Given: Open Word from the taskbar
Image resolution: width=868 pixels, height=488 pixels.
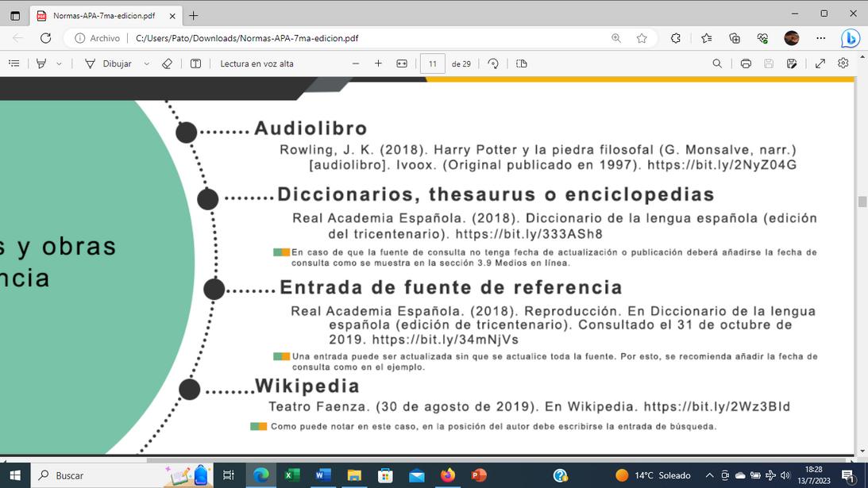Looking at the screenshot, I should 322,475.
